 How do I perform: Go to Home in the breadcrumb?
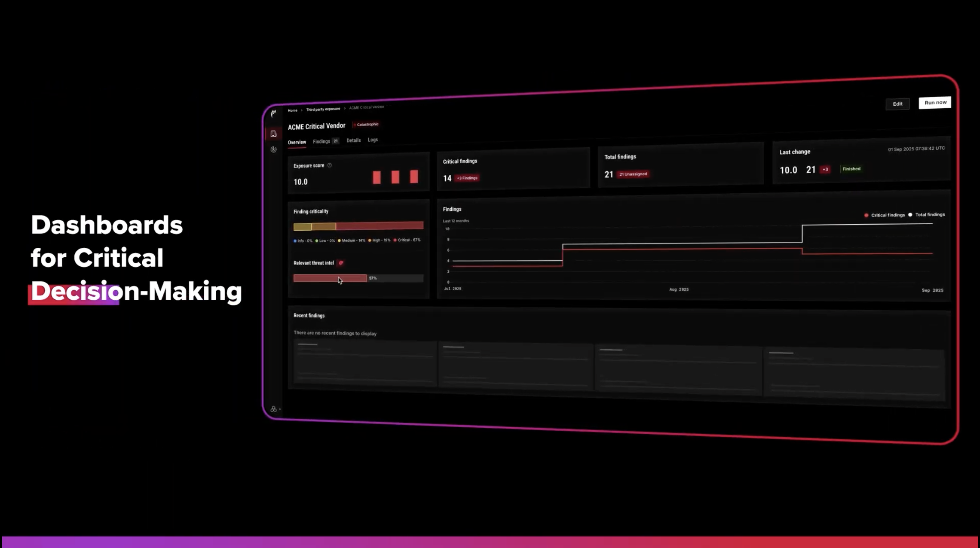click(292, 110)
